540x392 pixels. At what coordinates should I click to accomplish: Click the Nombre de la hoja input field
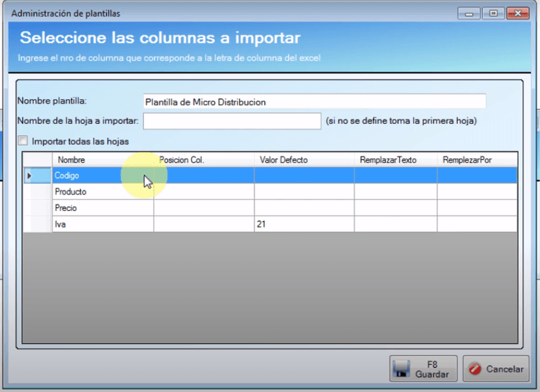coord(231,121)
